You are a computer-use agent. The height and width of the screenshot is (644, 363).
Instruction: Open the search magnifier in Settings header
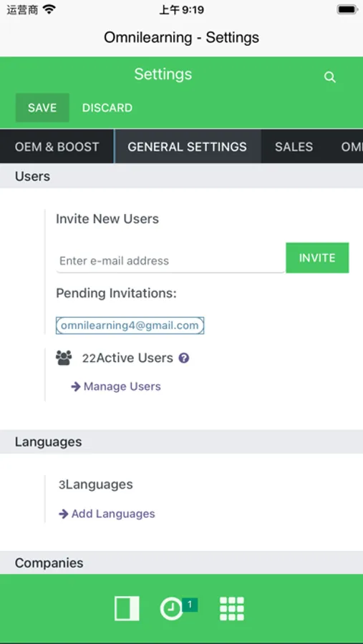[x=329, y=77]
